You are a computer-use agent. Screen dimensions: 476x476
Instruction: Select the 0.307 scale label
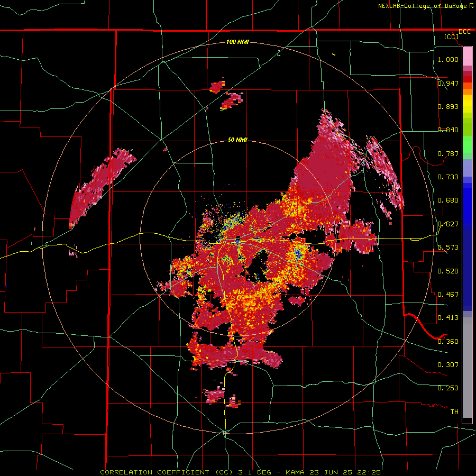pyautogui.click(x=448, y=364)
